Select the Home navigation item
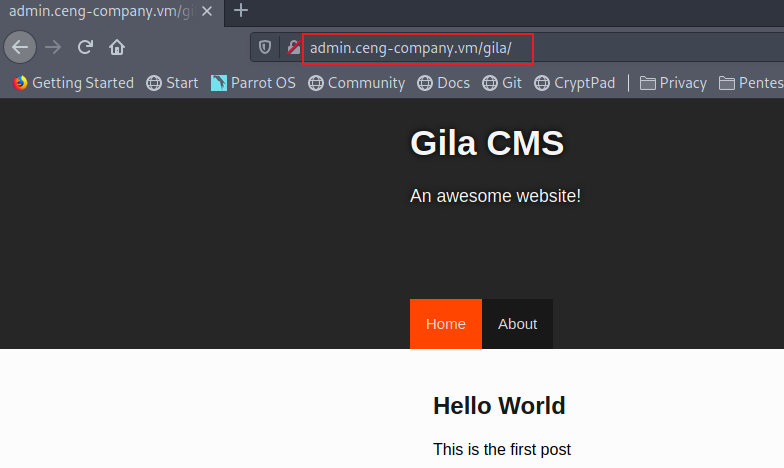The height and width of the screenshot is (468, 784). point(446,324)
